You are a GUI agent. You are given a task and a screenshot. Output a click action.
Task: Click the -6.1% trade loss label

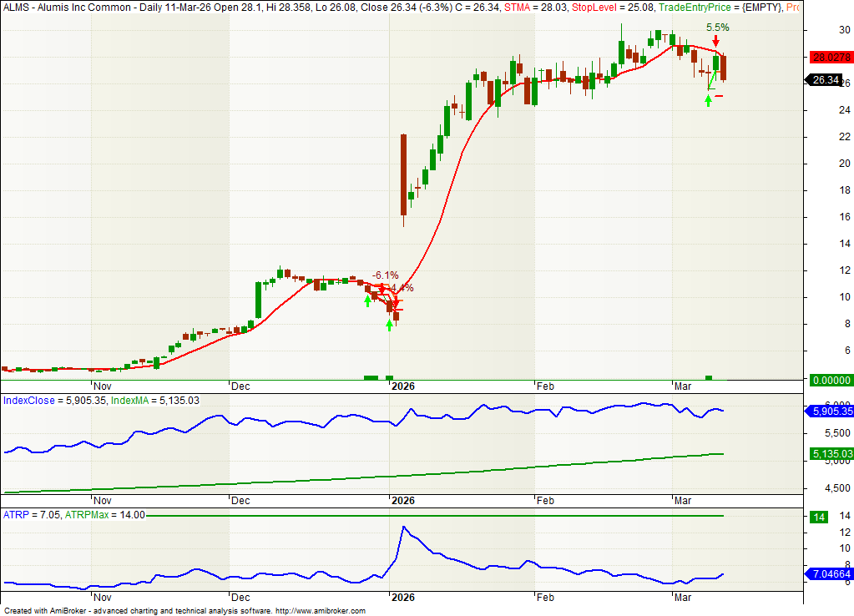pos(385,275)
